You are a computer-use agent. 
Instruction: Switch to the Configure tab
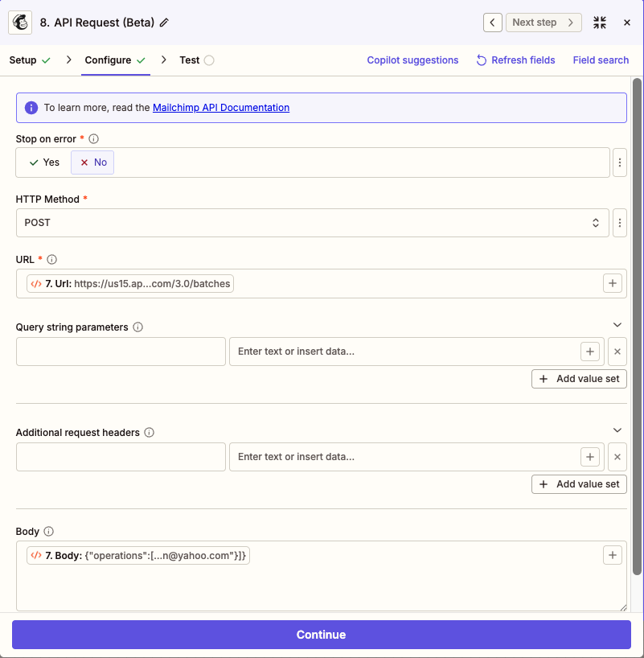tap(115, 60)
